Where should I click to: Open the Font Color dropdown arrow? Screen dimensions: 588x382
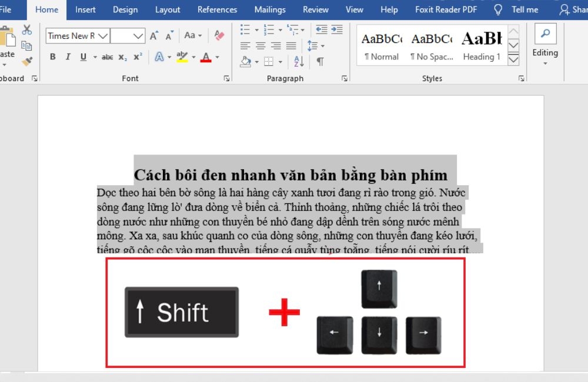[217, 57]
